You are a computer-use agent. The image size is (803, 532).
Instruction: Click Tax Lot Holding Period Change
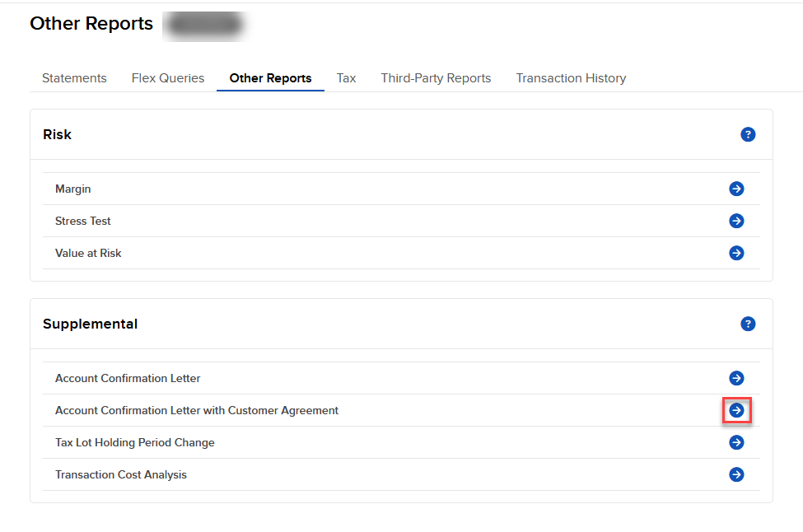[x=134, y=441]
